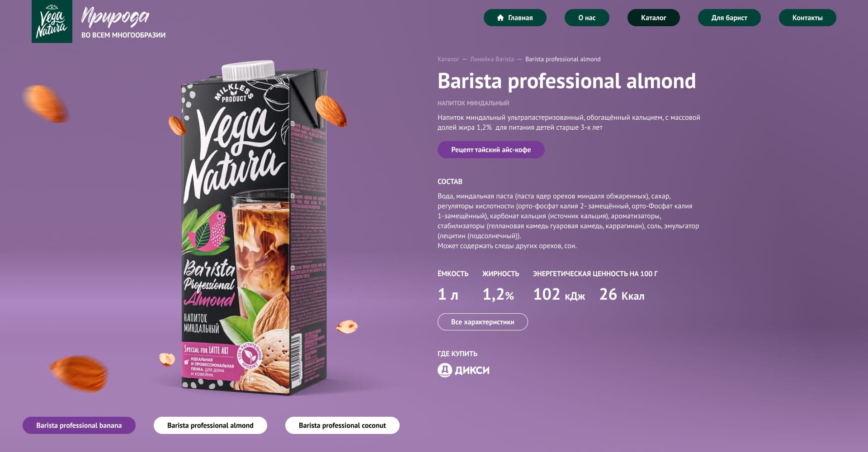Open the Каталог menu item
This screenshot has width=868, height=452.
click(653, 18)
